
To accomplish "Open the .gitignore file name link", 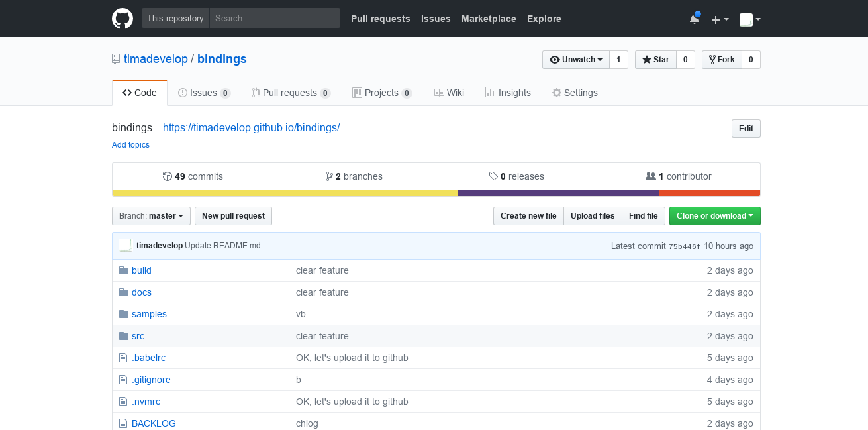I will (x=151, y=380).
